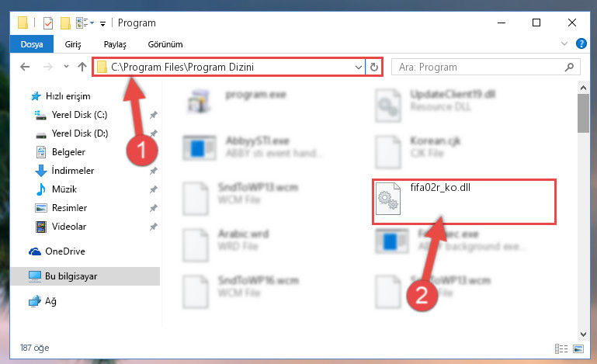Go up one folder level
The image size is (597, 364).
[x=82, y=67]
